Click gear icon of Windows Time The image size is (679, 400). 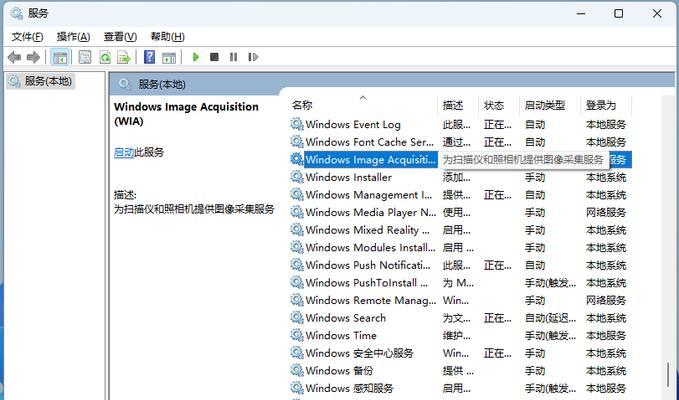click(297, 335)
